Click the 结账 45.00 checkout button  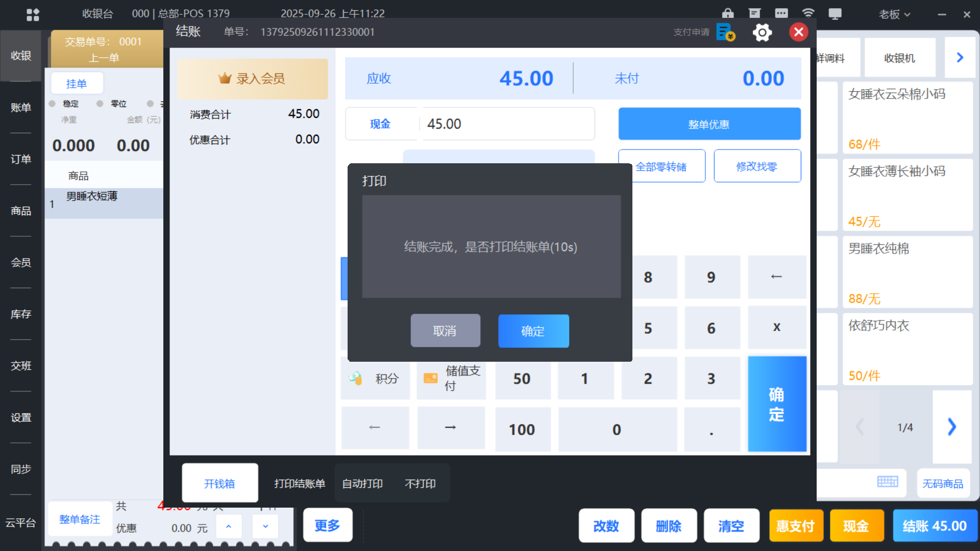(935, 525)
